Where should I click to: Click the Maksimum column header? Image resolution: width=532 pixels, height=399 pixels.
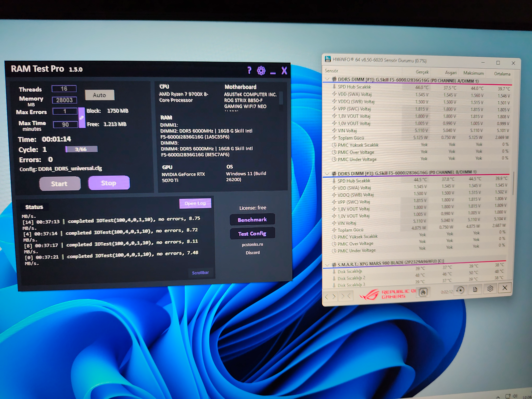tap(473, 73)
